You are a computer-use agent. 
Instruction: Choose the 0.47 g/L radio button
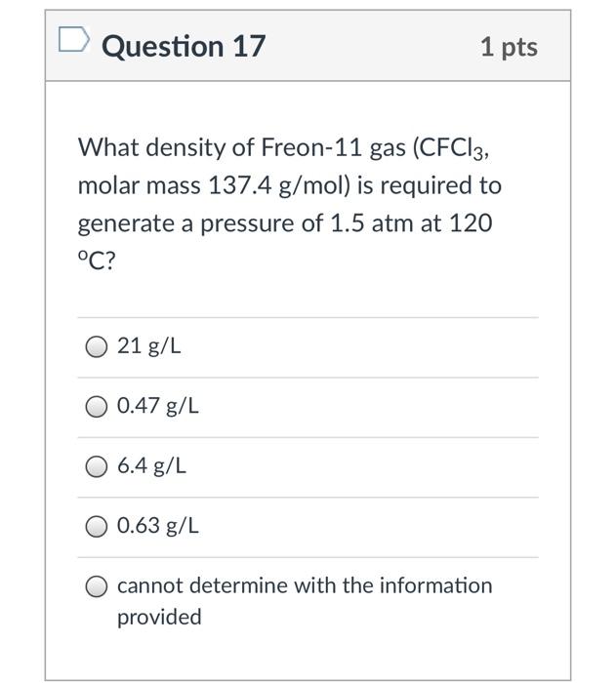click(x=97, y=406)
